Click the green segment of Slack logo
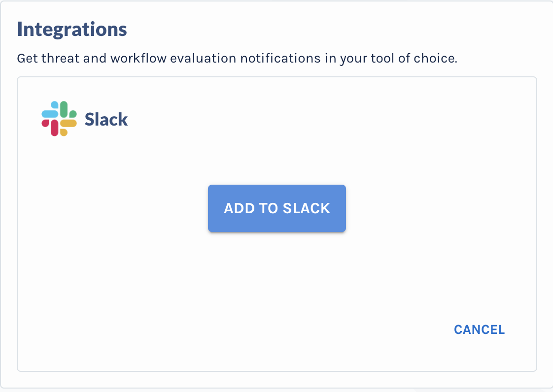The image size is (553, 392). pos(68,110)
